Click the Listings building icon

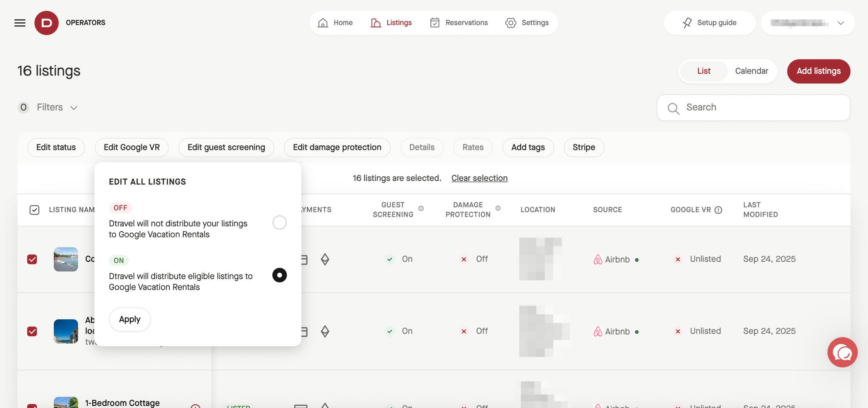coord(375,23)
